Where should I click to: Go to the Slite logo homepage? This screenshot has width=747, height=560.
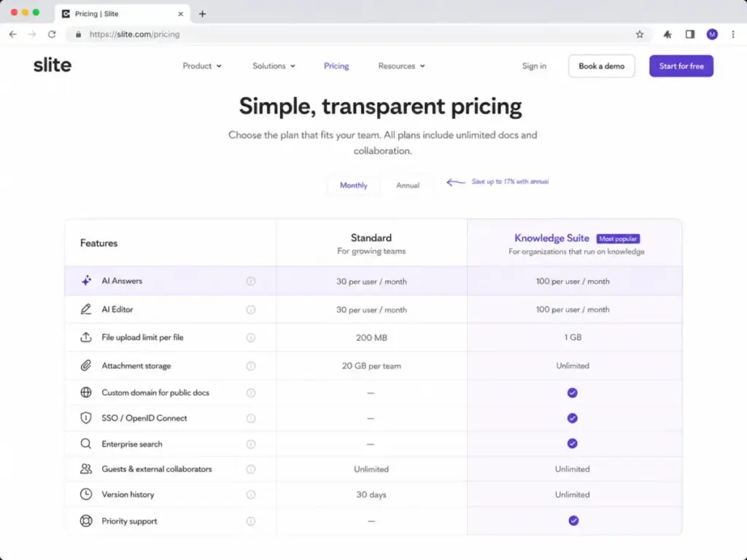pos(53,65)
